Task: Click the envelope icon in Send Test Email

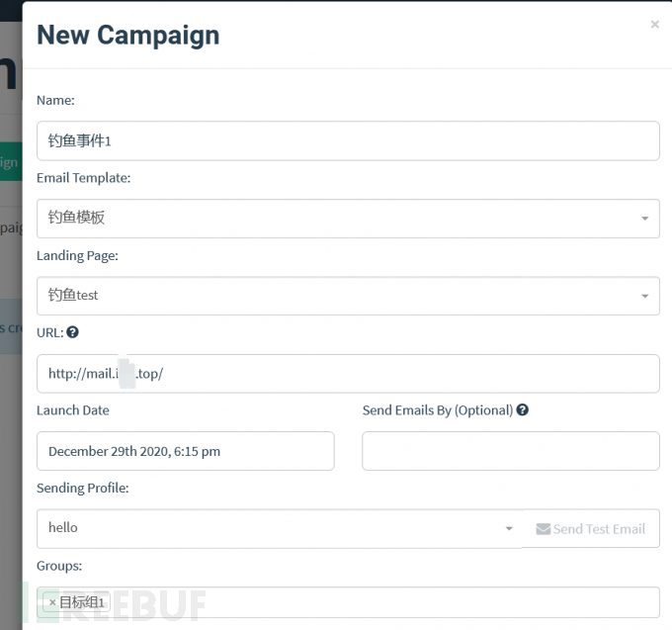Action: click(543, 529)
